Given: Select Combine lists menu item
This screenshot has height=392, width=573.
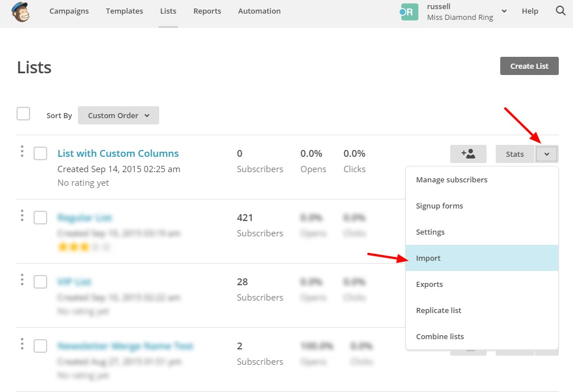Looking at the screenshot, I should [482, 336].
